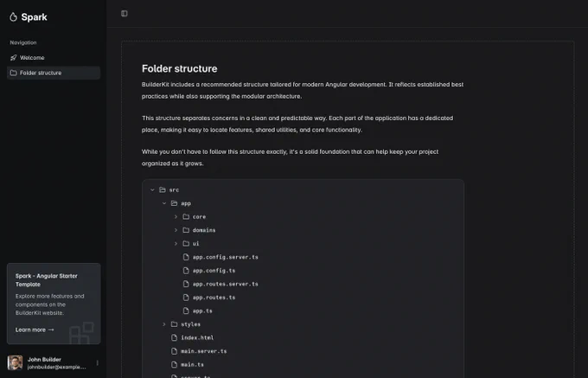Image resolution: width=588 pixels, height=378 pixels.
Task: Expand the styles folder chevron
Action: point(164,324)
